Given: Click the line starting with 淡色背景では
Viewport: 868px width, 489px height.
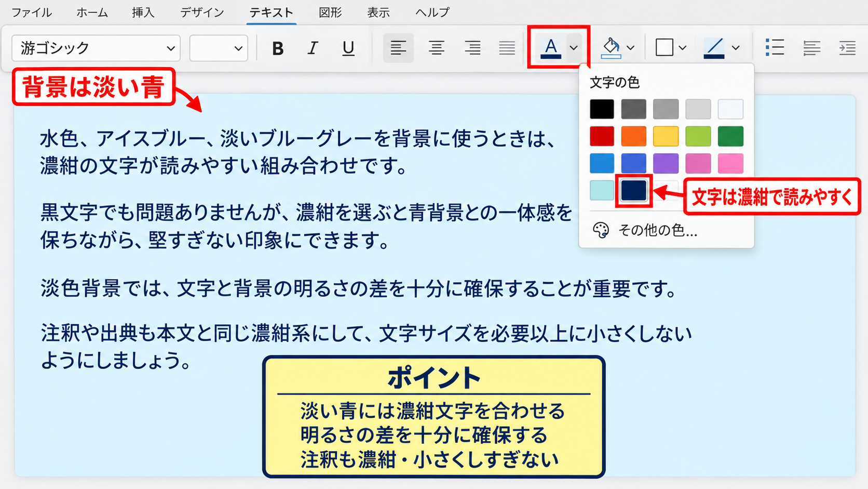Looking at the screenshot, I should point(358,288).
